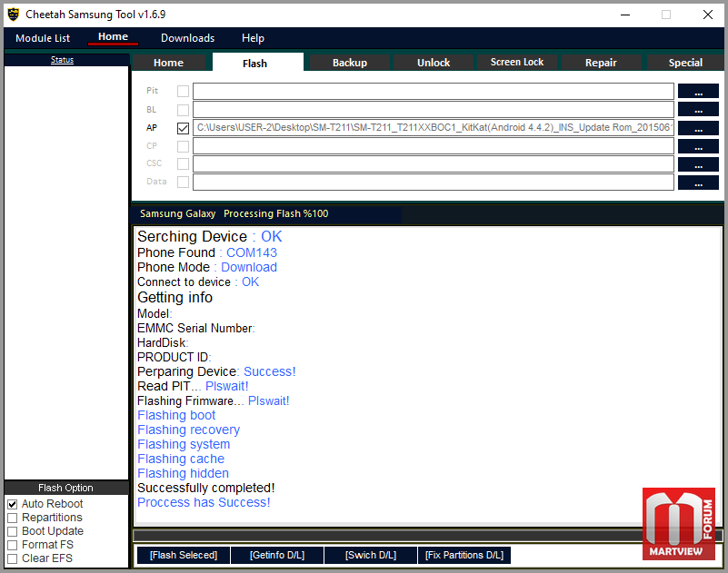The width and height of the screenshot is (728, 573).
Task: Switch to the Home tab below the menu
Action: point(168,63)
